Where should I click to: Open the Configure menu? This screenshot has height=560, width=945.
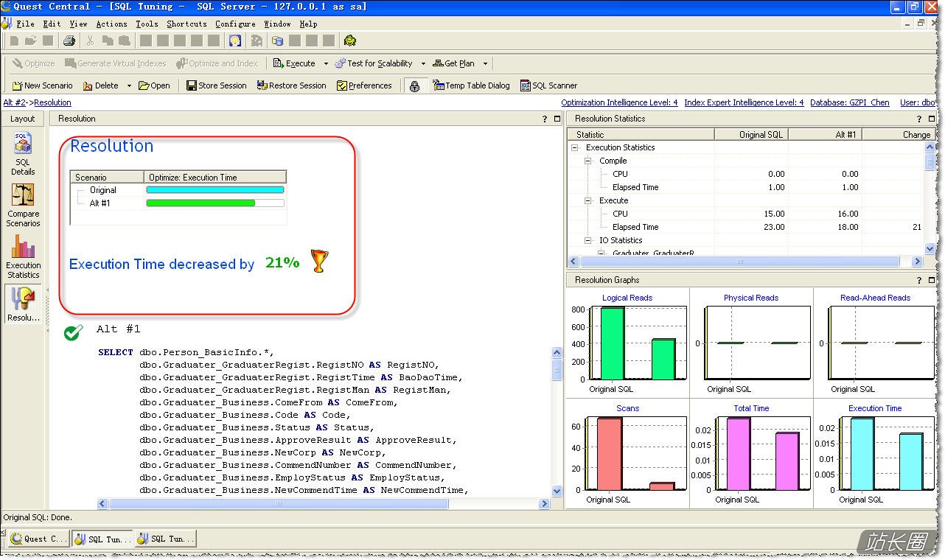tap(236, 24)
